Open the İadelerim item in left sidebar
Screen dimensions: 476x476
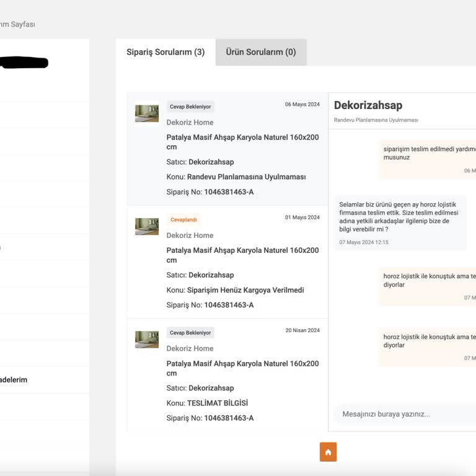click(x=14, y=380)
